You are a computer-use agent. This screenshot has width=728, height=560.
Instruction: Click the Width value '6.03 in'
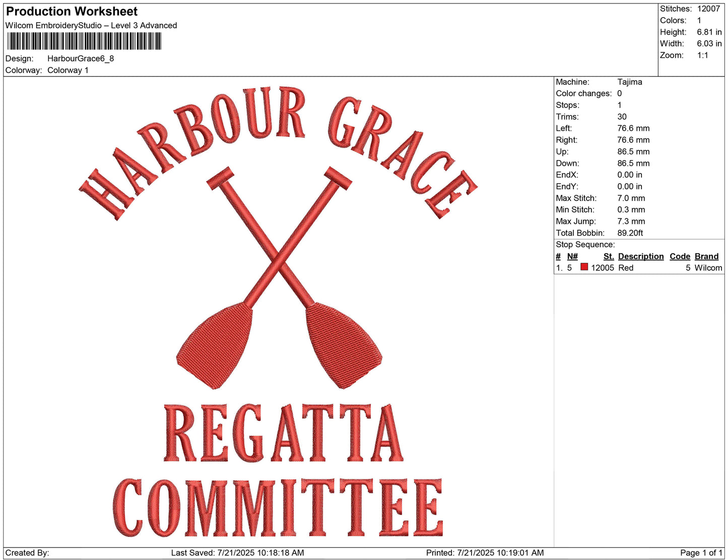coord(709,43)
